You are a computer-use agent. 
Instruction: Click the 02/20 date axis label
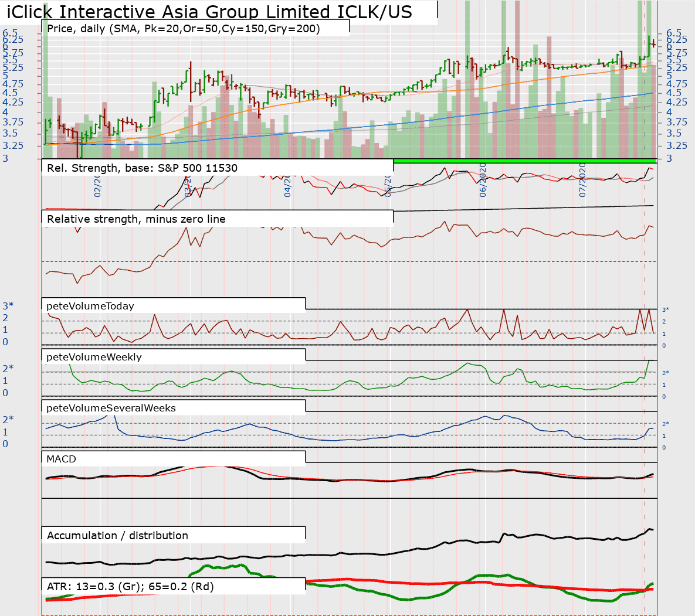pyautogui.click(x=97, y=186)
